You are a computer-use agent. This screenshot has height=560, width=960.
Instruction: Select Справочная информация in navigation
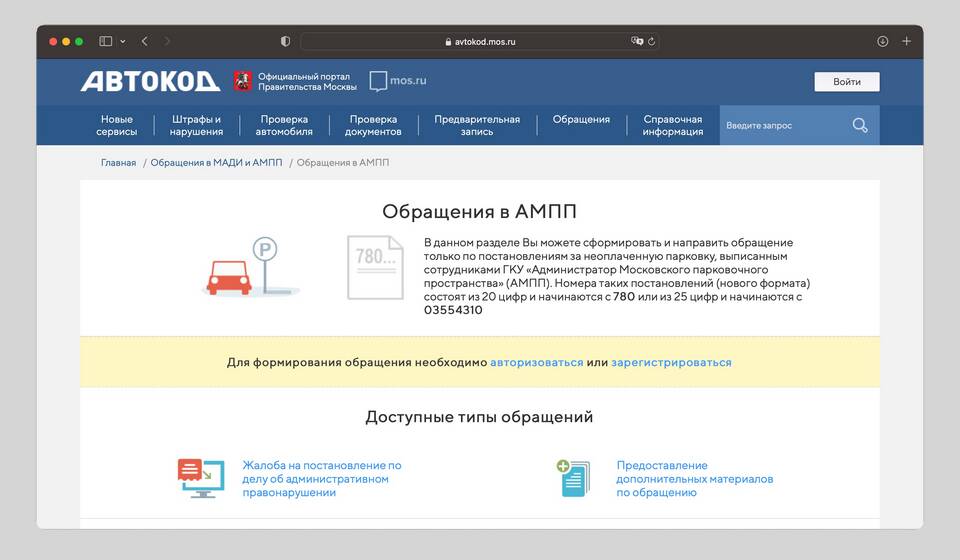[x=672, y=125]
